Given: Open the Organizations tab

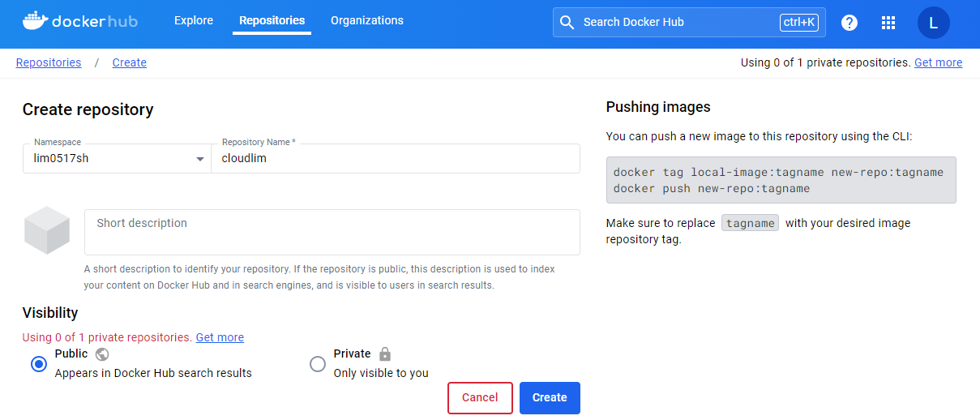Looking at the screenshot, I should [x=367, y=20].
